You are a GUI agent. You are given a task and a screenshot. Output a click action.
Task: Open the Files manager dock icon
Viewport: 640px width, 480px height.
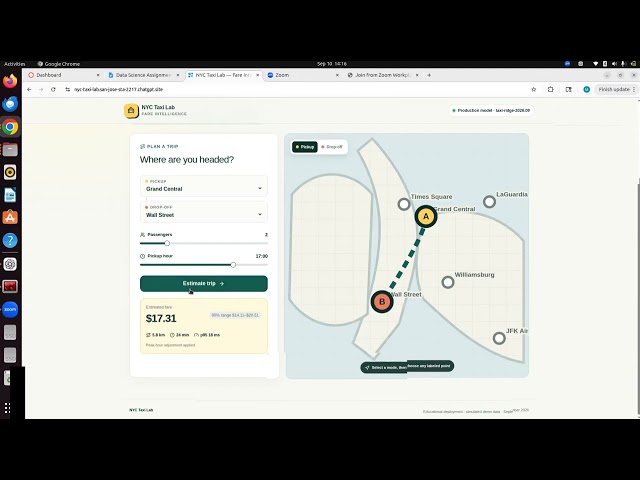[x=10, y=150]
